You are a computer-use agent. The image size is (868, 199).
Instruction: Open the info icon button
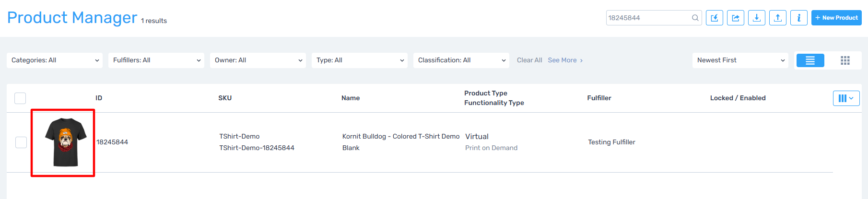[x=799, y=18]
